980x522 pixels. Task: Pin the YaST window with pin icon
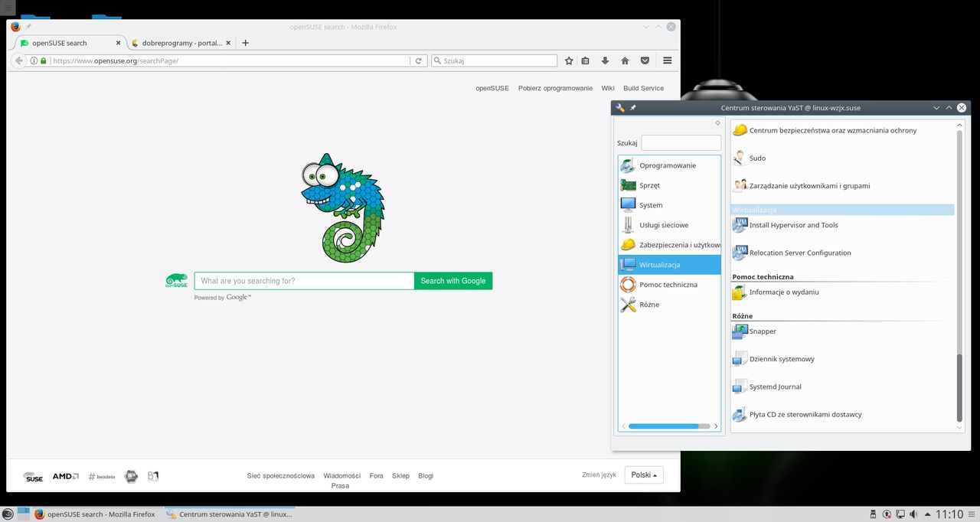pos(633,108)
